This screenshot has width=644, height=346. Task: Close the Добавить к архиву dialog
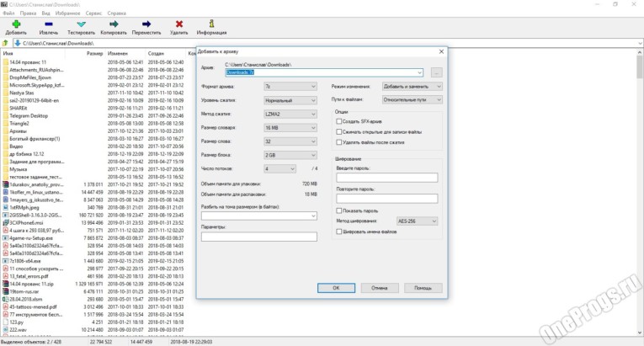tap(441, 52)
